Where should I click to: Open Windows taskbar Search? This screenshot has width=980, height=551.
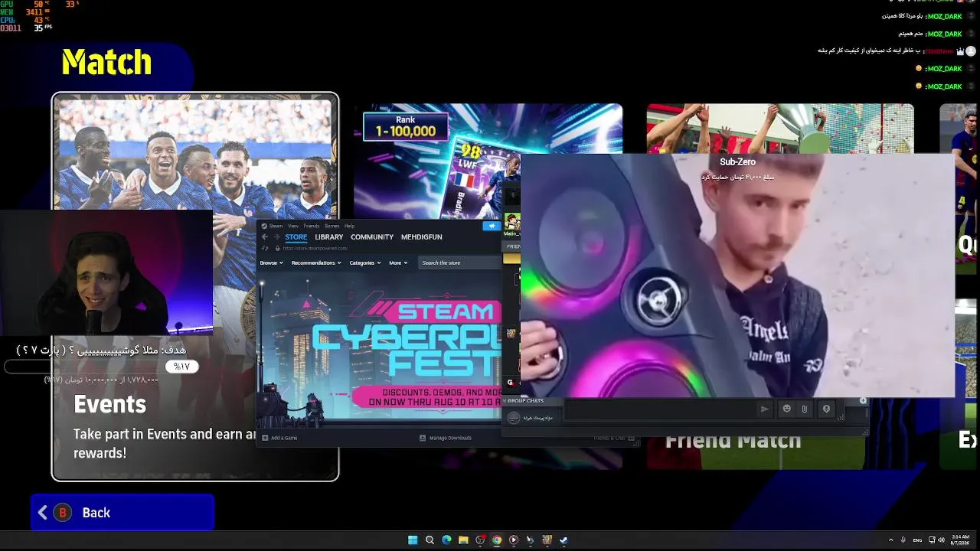pos(430,540)
